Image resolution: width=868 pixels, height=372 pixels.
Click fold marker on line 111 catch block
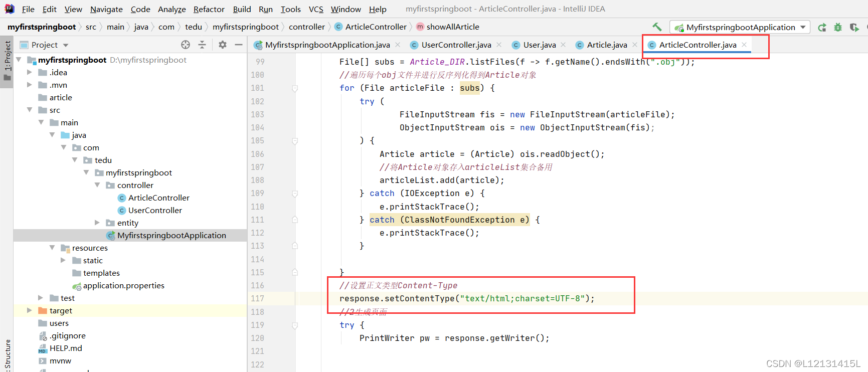(295, 220)
